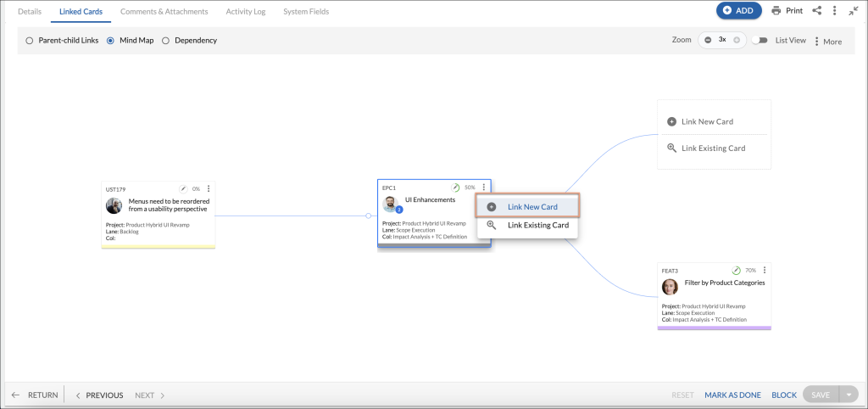Click MARK AS DONE

point(732,395)
